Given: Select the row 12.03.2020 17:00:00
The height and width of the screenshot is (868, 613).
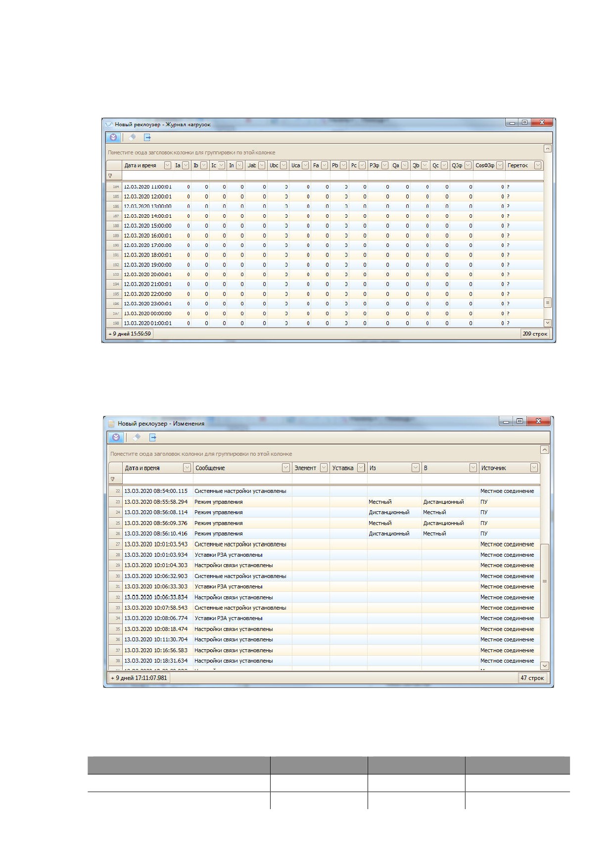Looking at the screenshot, I should point(325,245).
